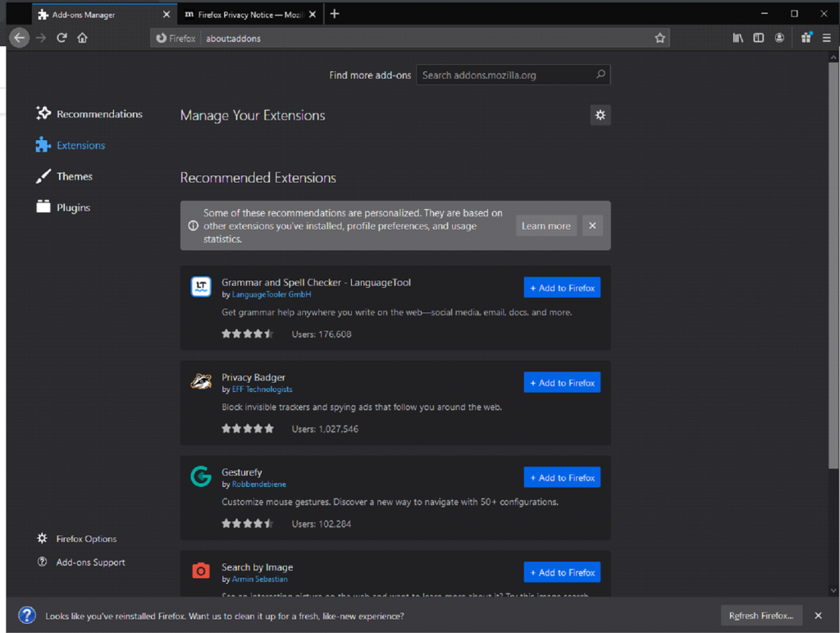Click the scrollbar down arrow
The image size is (840, 633).
point(833,590)
